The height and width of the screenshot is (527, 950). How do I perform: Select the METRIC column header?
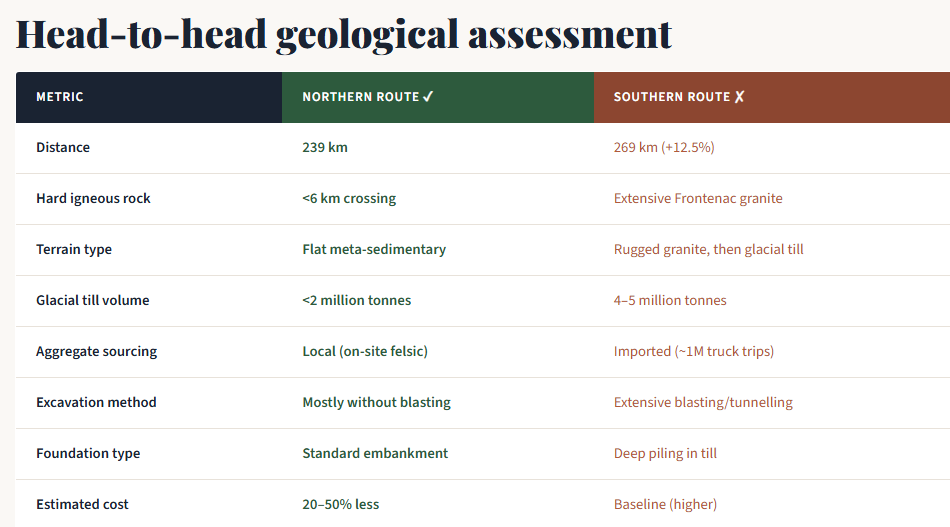[60, 97]
